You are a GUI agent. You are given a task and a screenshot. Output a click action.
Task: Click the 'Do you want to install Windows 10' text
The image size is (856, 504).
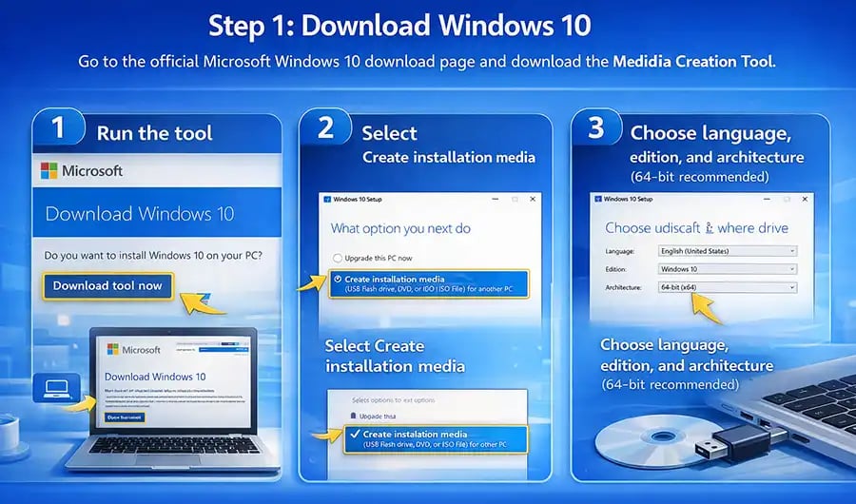[153, 255]
